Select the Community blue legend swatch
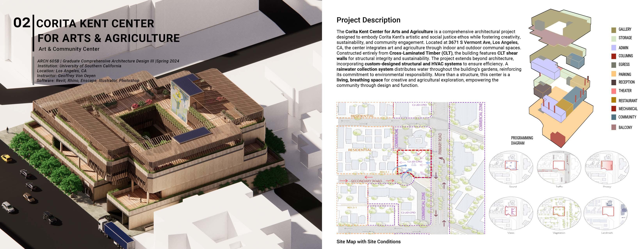The width and height of the screenshot is (644, 249). 614,117
